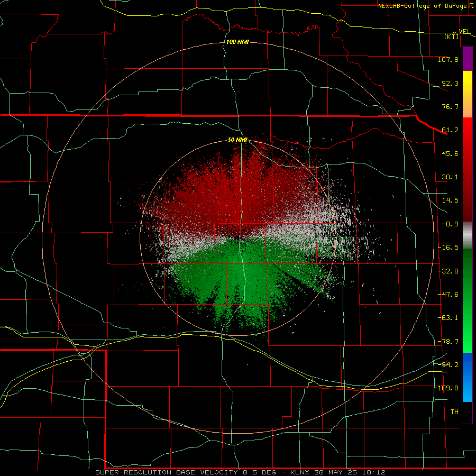Click the NEXLAB-College of DuPage label
The height and width of the screenshot is (476, 476).
[x=424, y=6]
